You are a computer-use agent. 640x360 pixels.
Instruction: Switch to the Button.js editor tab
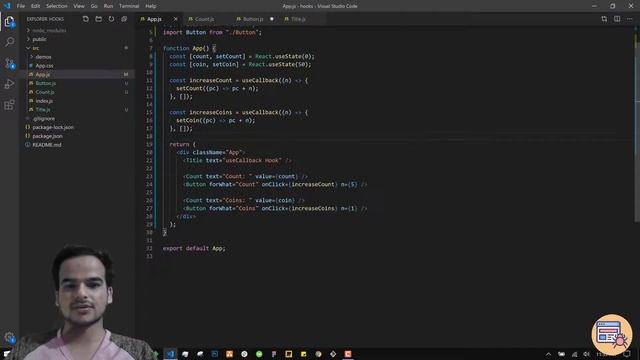[253, 19]
